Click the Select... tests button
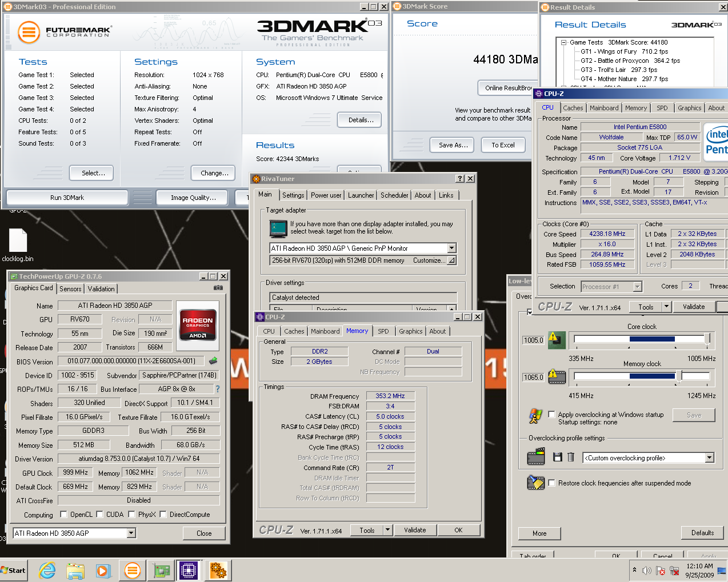728x582 pixels. point(91,173)
